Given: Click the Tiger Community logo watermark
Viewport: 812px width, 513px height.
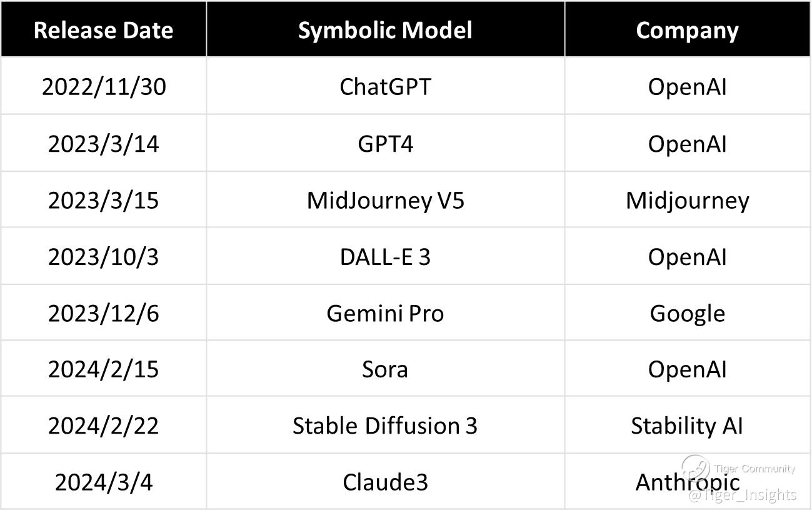Looking at the screenshot, I should (695, 467).
